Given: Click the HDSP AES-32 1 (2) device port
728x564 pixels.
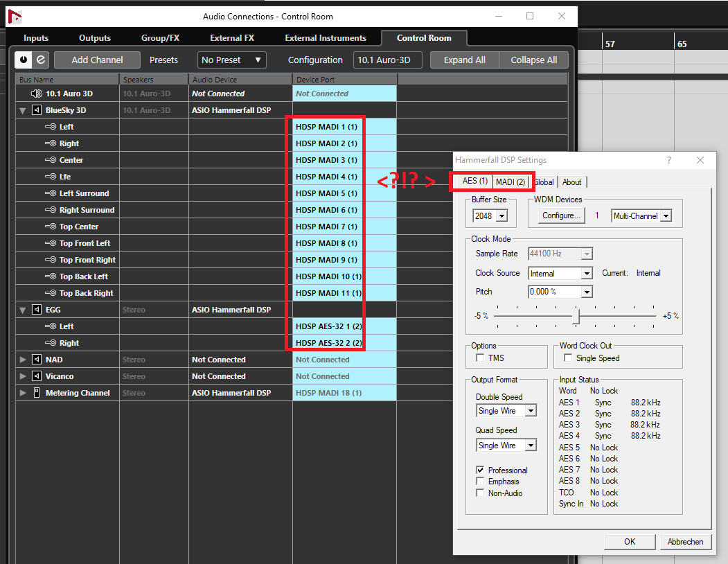Looking at the screenshot, I should (344, 326).
